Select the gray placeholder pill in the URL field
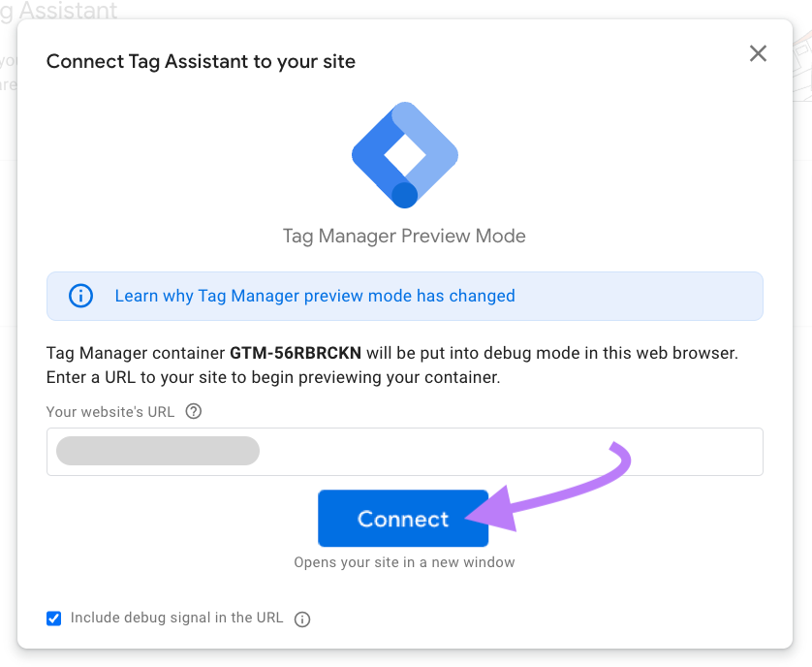Image resolution: width=812 pixels, height=667 pixels. click(157, 451)
